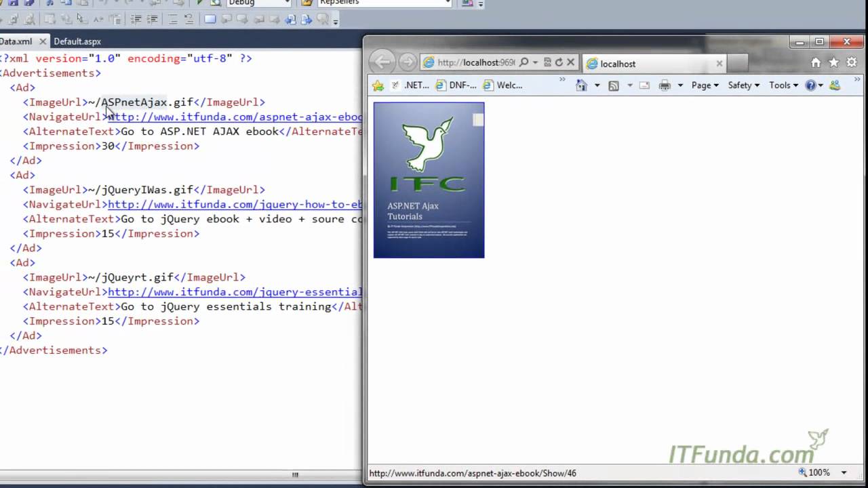Click the RSS feeds icon

[614, 85]
